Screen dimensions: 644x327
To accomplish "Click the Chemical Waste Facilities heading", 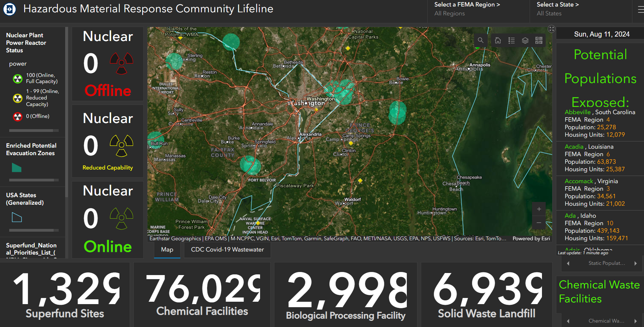I will 599,291.
